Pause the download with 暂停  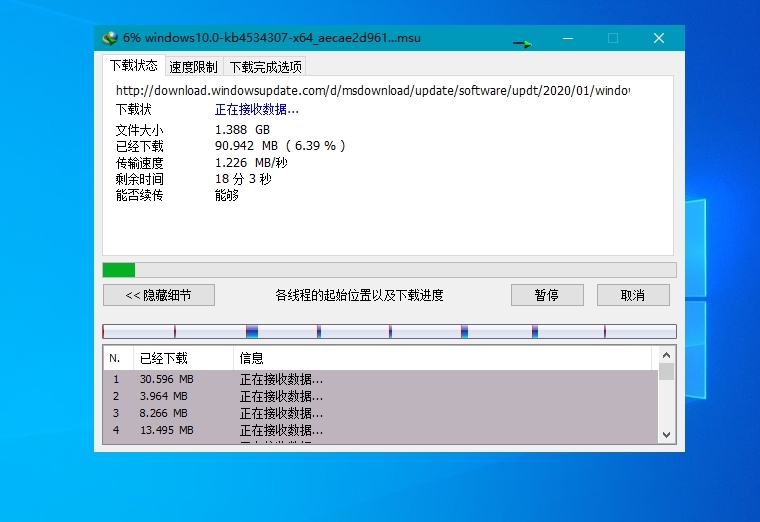point(546,295)
